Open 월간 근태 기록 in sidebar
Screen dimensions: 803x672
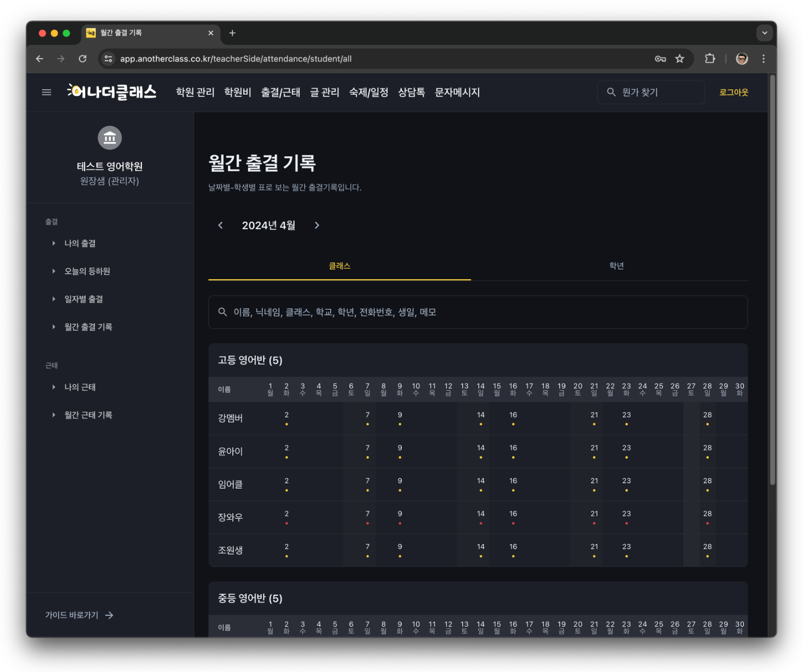(x=88, y=414)
